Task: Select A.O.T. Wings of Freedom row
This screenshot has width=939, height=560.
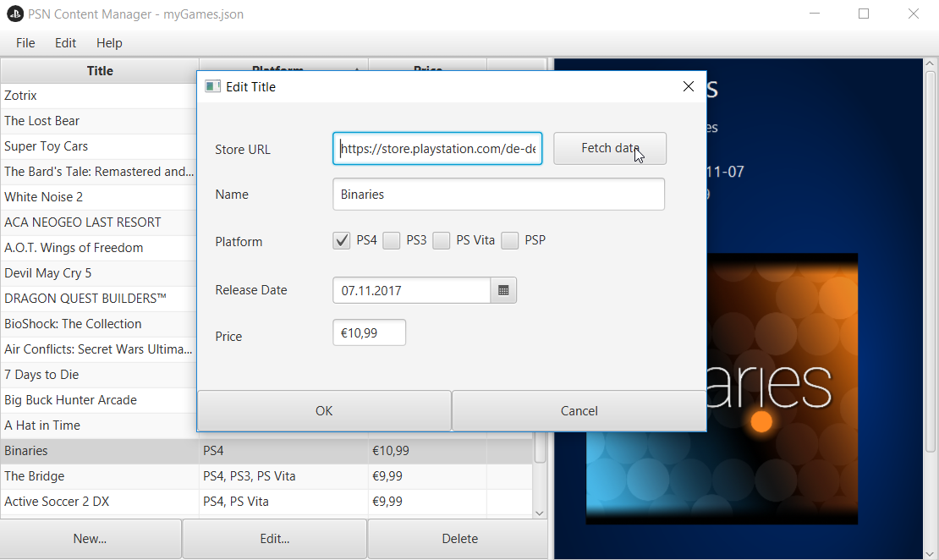Action: (99, 248)
